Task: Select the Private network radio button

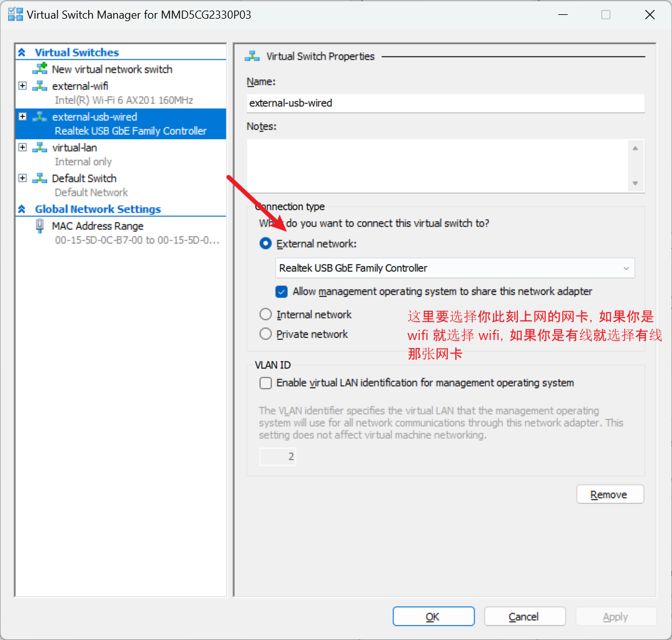Action: (x=266, y=334)
